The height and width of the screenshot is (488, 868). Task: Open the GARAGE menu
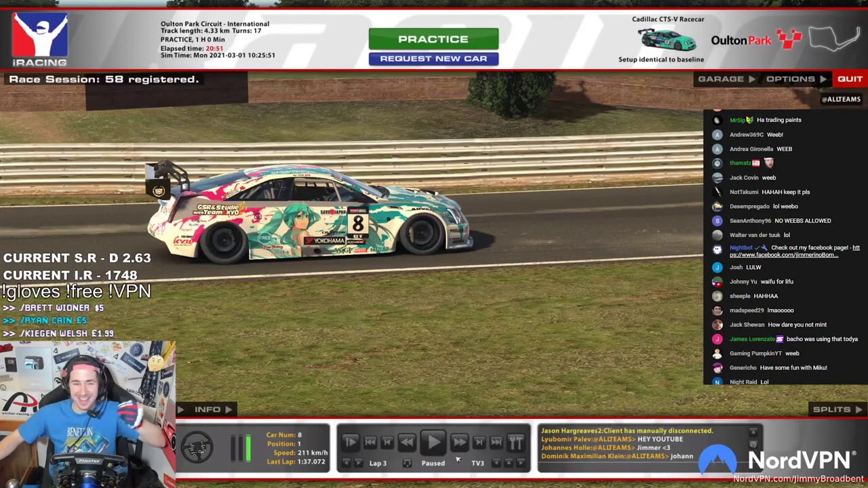726,79
